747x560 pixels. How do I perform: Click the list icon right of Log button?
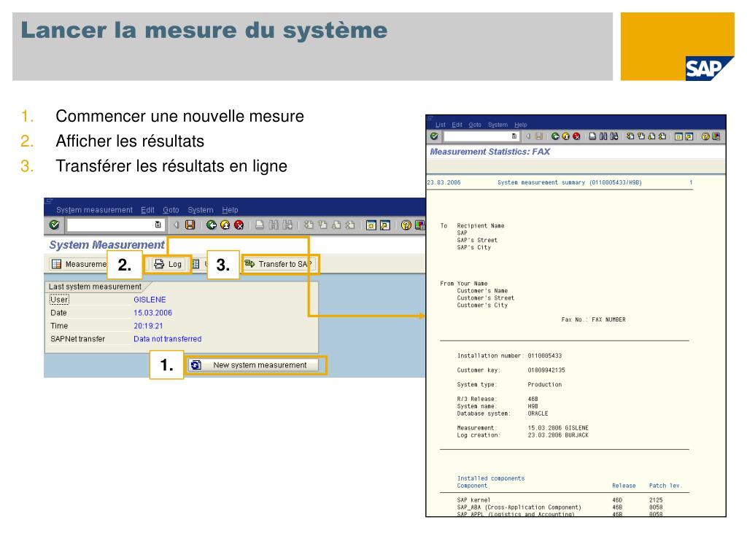coord(196,264)
